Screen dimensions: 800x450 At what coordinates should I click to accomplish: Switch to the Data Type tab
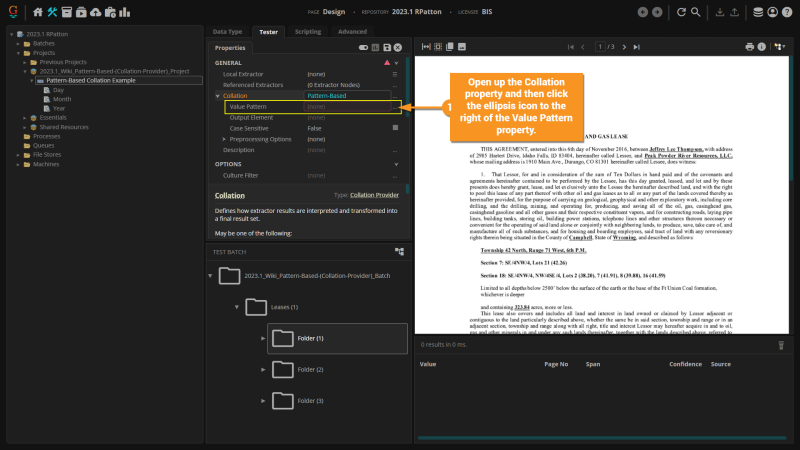coord(228,32)
